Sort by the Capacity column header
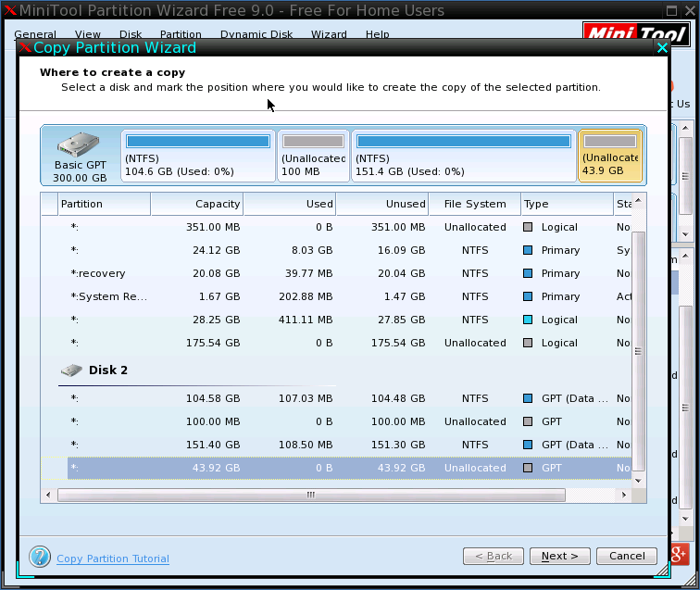 click(x=197, y=204)
